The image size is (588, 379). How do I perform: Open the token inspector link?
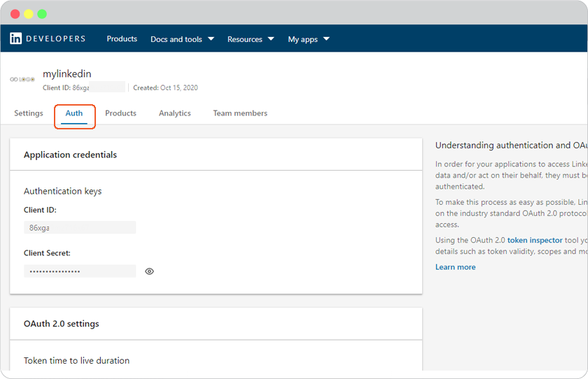tap(535, 240)
